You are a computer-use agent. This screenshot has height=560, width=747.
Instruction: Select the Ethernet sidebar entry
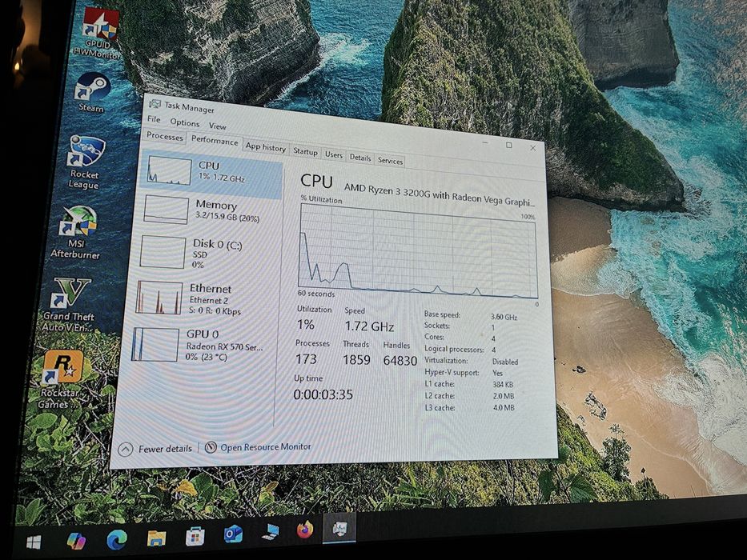point(205,299)
